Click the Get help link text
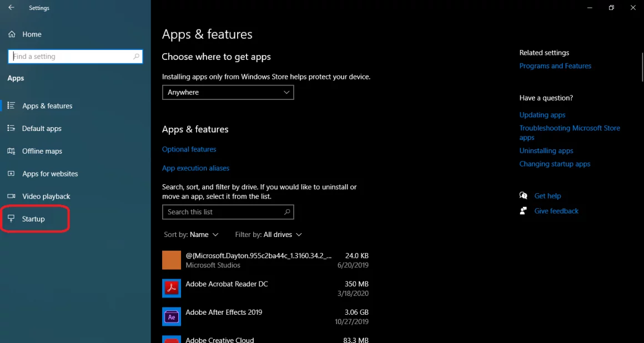The image size is (644, 343). click(547, 196)
